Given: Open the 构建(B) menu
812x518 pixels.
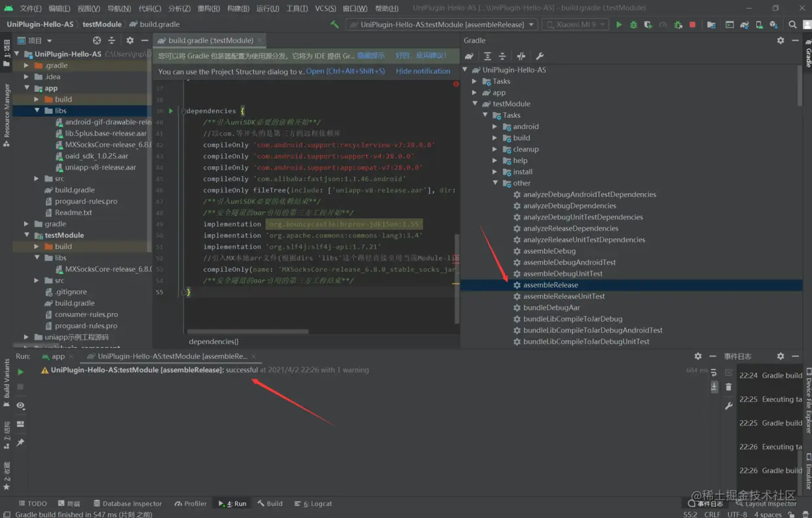Looking at the screenshot, I should 238,8.
